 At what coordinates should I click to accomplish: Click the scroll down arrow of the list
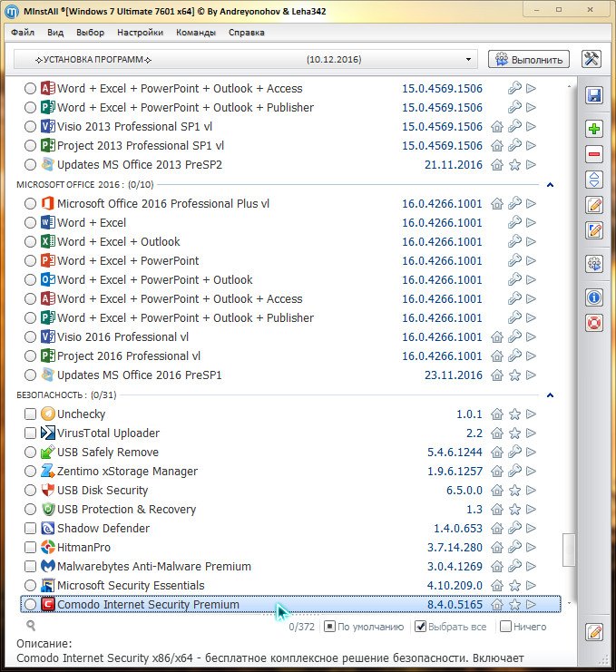point(569,603)
